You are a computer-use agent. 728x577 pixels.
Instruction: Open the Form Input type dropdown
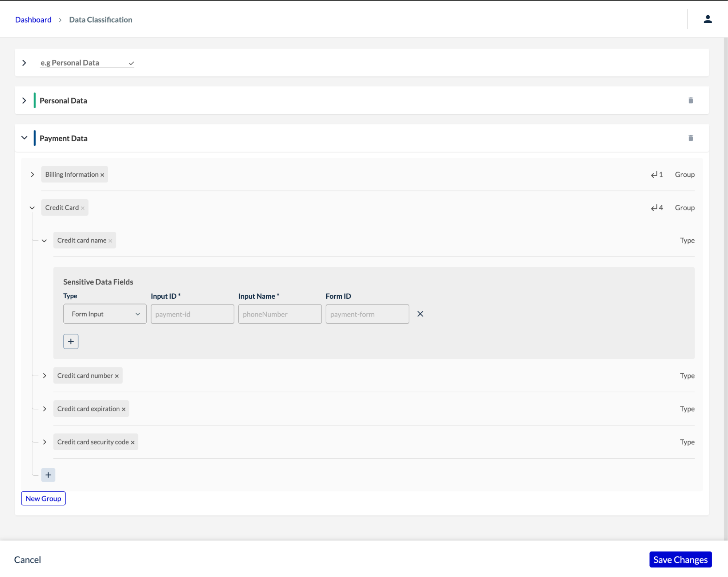(105, 314)
